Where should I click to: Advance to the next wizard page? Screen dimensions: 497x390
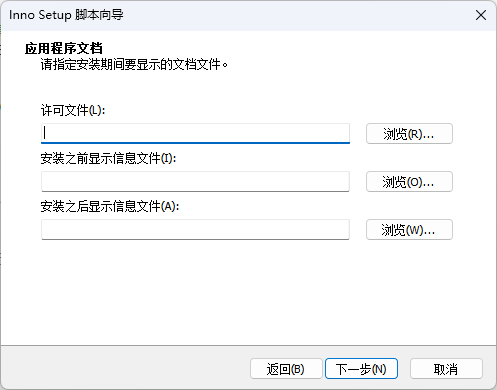point(361,369)
